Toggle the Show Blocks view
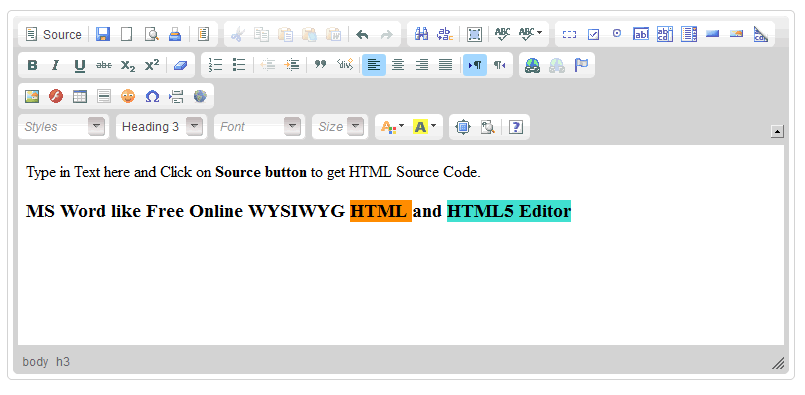This screenshot has width=805, height=395. [x=487, y=127]
